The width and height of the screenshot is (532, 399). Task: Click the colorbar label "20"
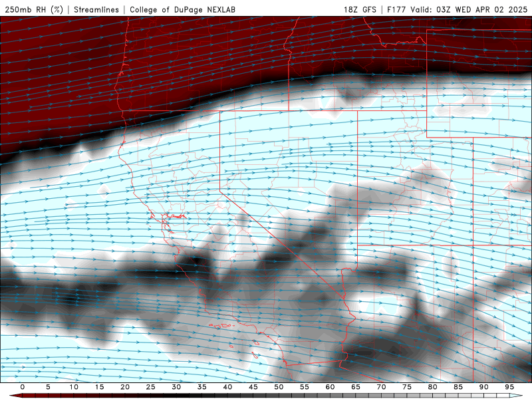coord(125,387)
